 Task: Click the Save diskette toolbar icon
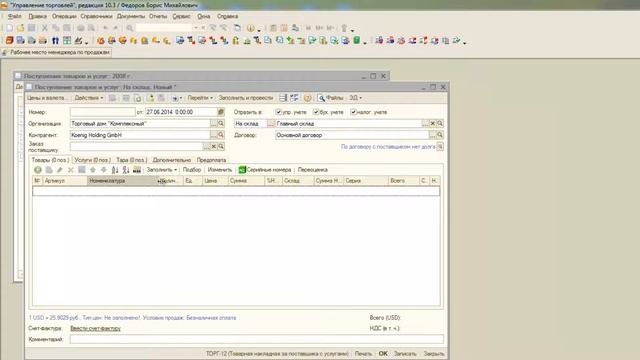coord(31,28)
